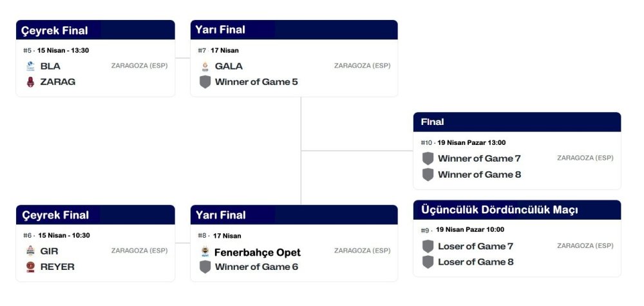Select game #10 date 19 Nisan Pazar 13:00
Viewport: 644px width, 306px height.
[471, 143]
